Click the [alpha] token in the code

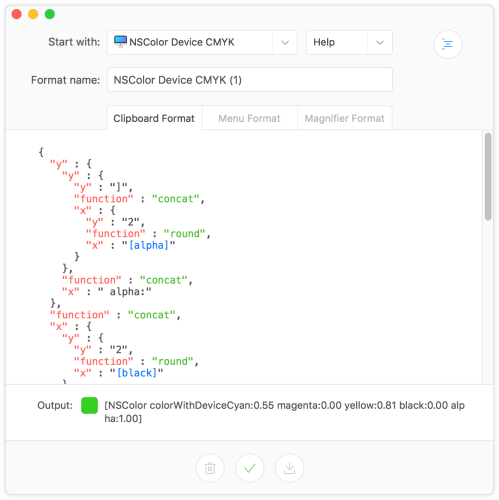[149, 245]
